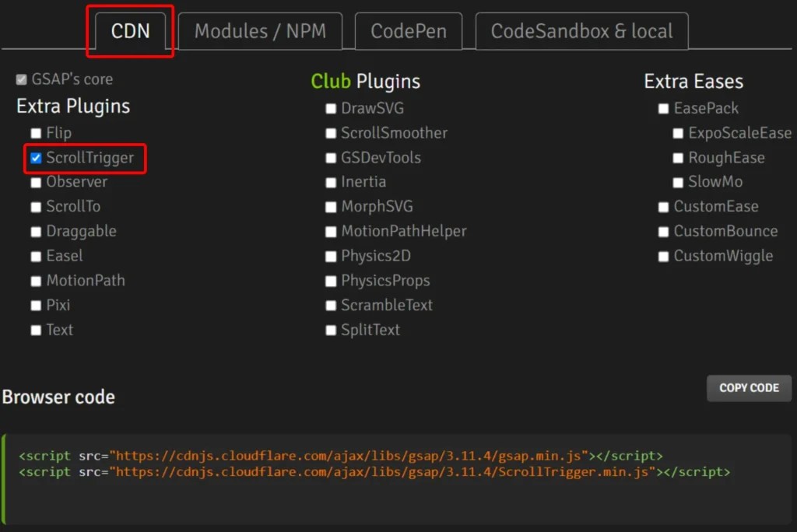
Task: Enable the Flip plugin checkbox
Action: tap(36, 133)
